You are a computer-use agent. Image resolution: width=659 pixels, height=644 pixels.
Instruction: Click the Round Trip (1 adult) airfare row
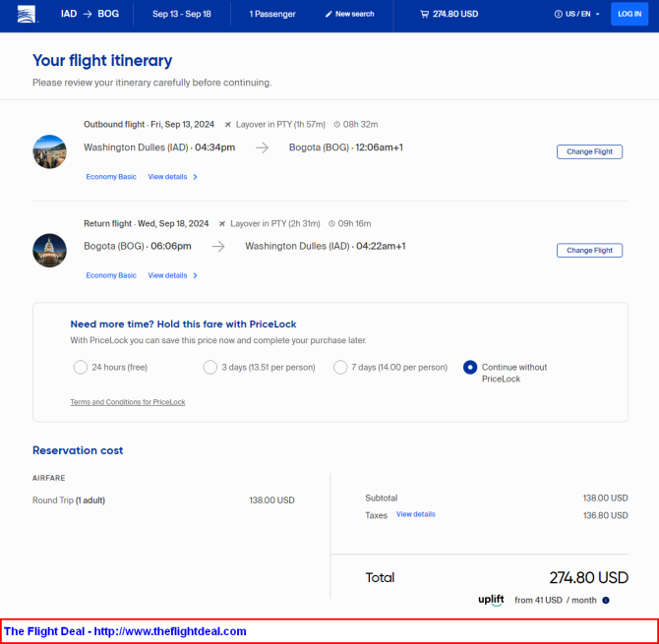pos(163,500)
